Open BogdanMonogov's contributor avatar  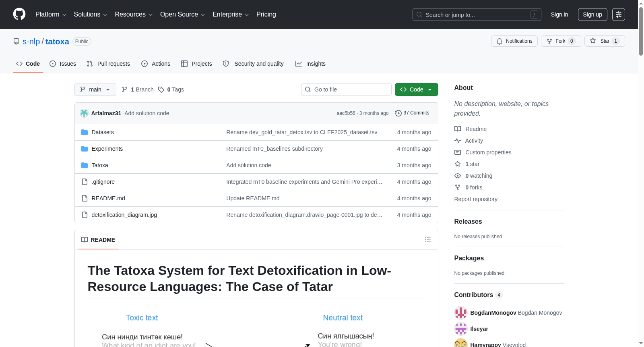(x=460, y=313)
